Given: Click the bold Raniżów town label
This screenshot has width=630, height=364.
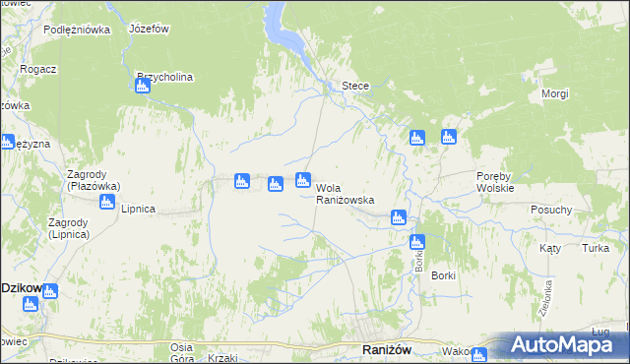Looking at the screenshot, I should 387,349.
